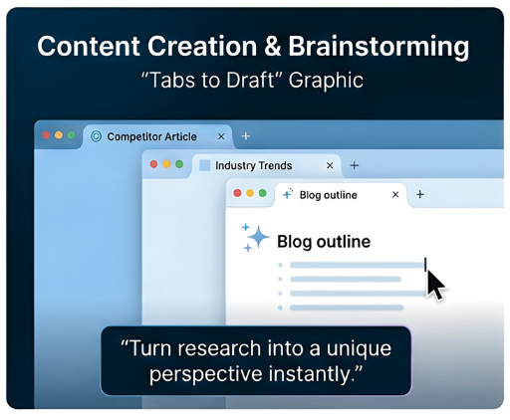Click yellow minimize dot of Competitor Article window
This screenshot has height=420, width=510.
59,135
